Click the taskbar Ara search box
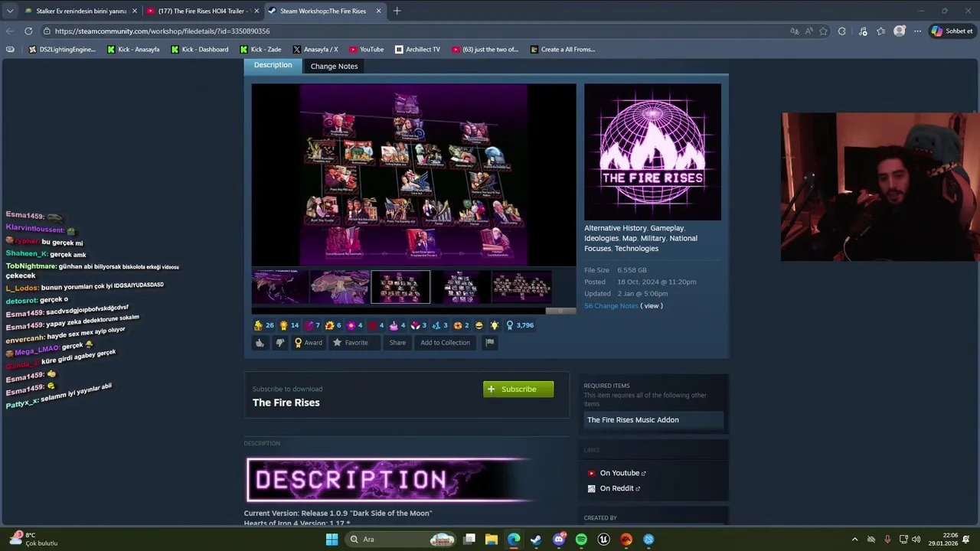The height and width of the screenshot is (551, 980). coord(400,540)
